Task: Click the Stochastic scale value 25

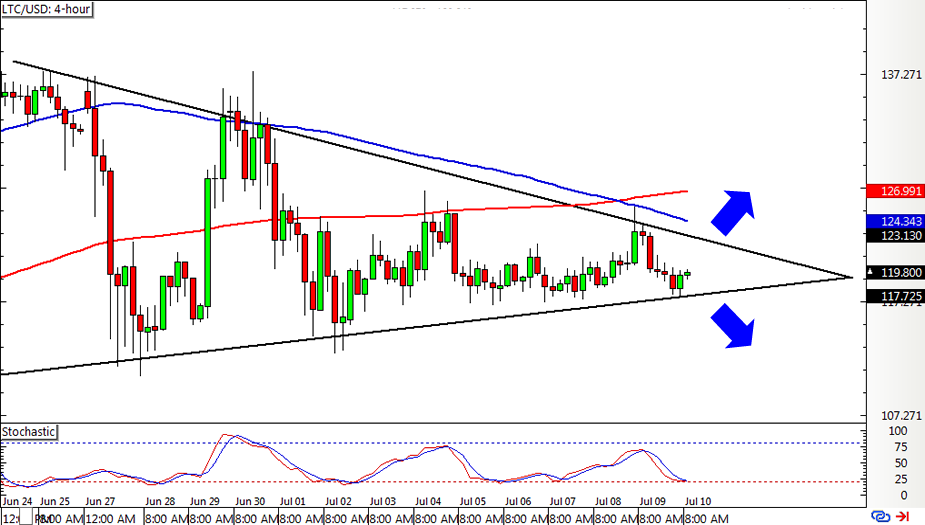Action: pos(901,479)
